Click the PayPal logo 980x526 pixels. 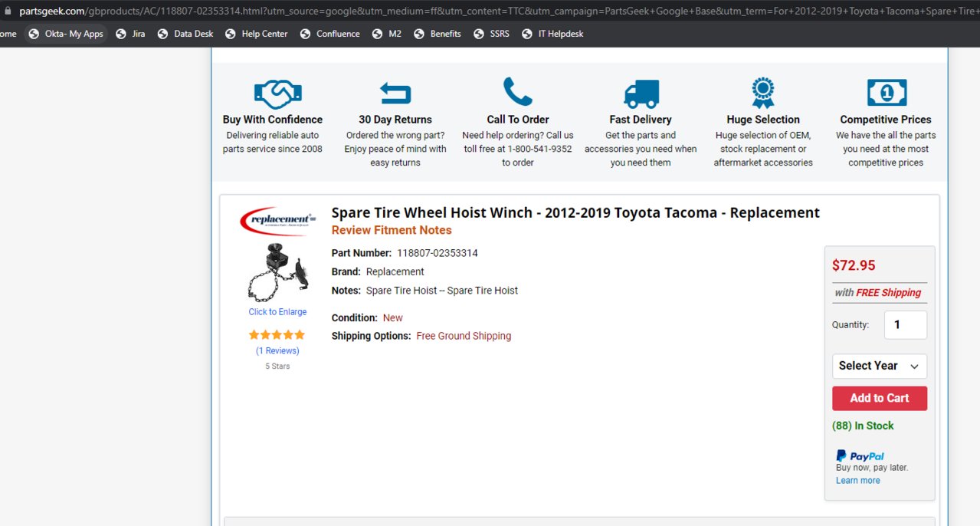point(860,455)
